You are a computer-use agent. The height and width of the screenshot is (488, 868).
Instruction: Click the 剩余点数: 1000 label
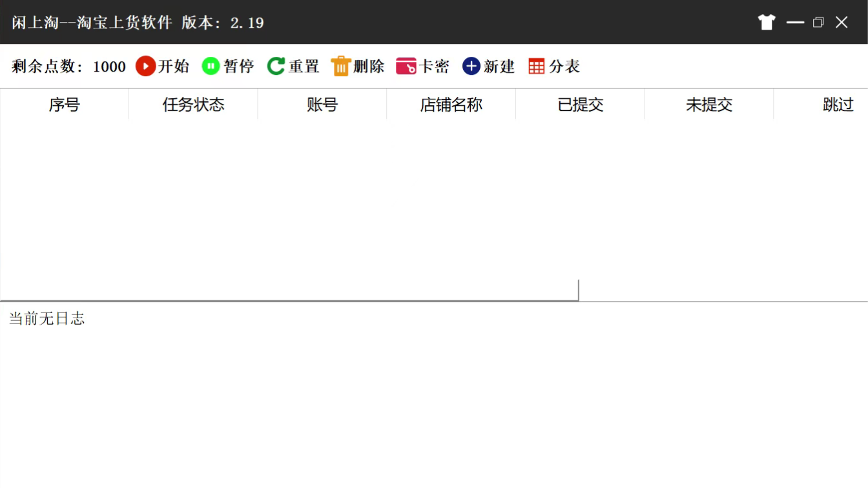click(68, 66)
